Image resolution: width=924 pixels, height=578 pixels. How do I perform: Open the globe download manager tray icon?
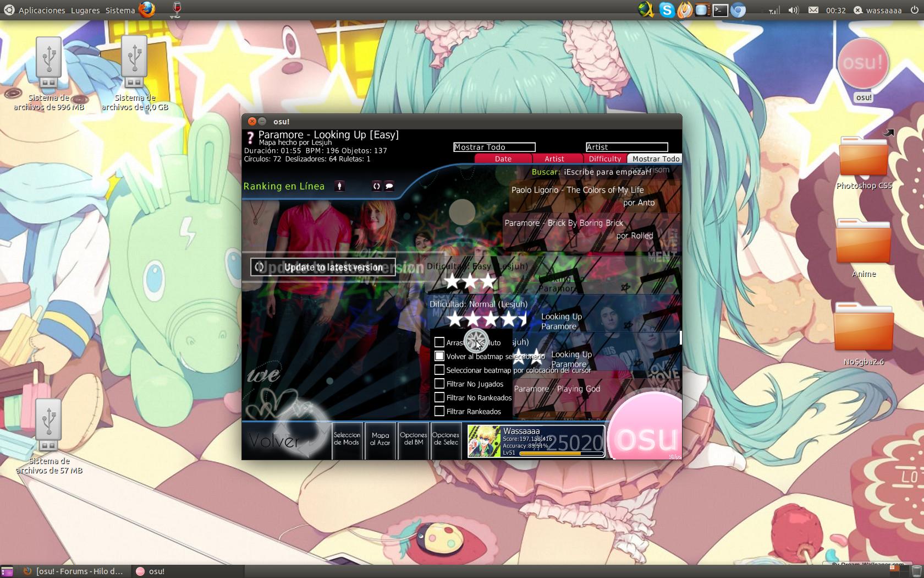coord(646,10)
